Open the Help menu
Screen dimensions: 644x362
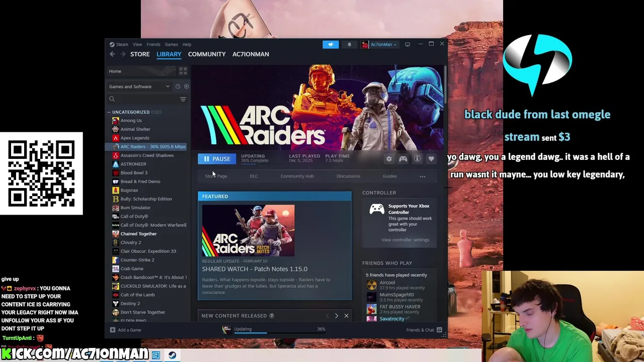click(x=187, y=44)
